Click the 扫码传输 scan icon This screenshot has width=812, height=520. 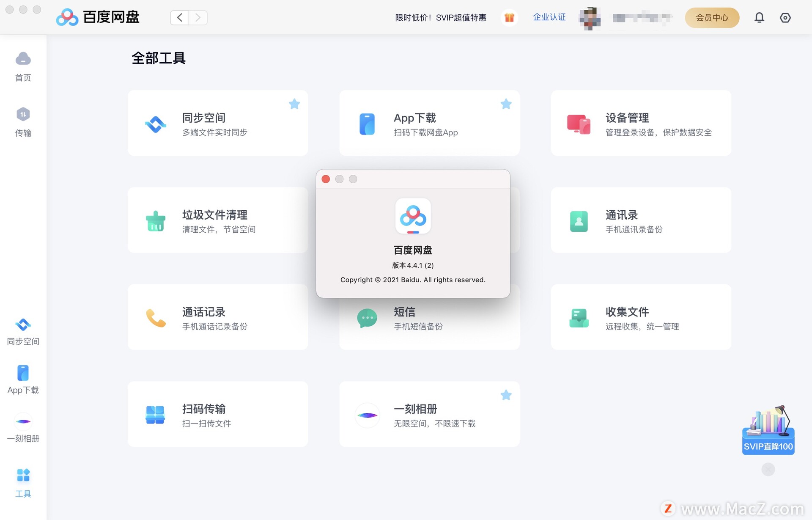click(155, 415)
